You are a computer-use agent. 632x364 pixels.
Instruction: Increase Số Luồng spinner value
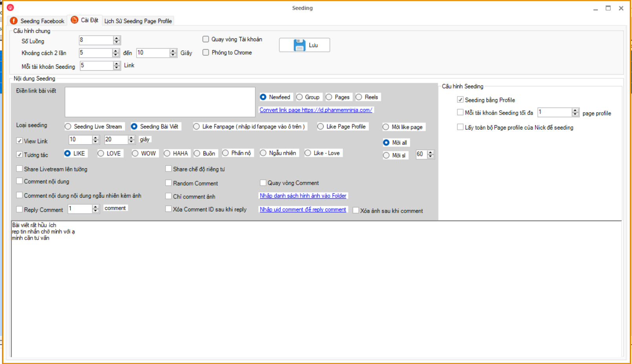[x=117, y=38]
